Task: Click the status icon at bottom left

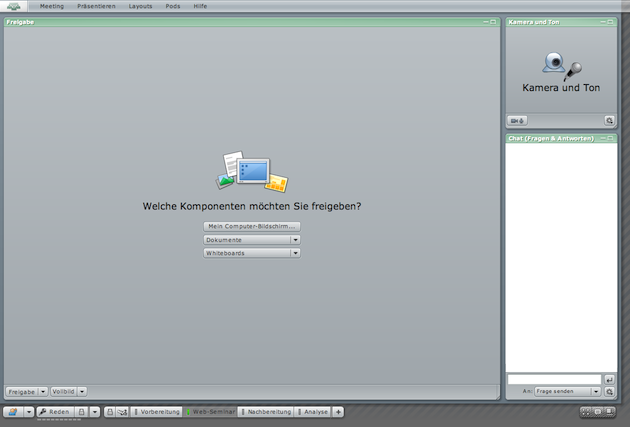Action: point(11,412)
